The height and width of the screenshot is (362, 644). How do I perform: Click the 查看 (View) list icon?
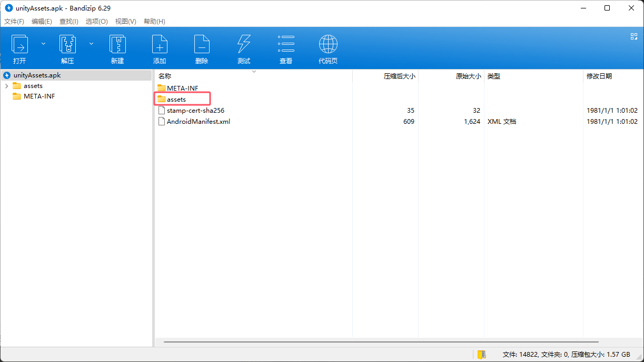(286, 44)
